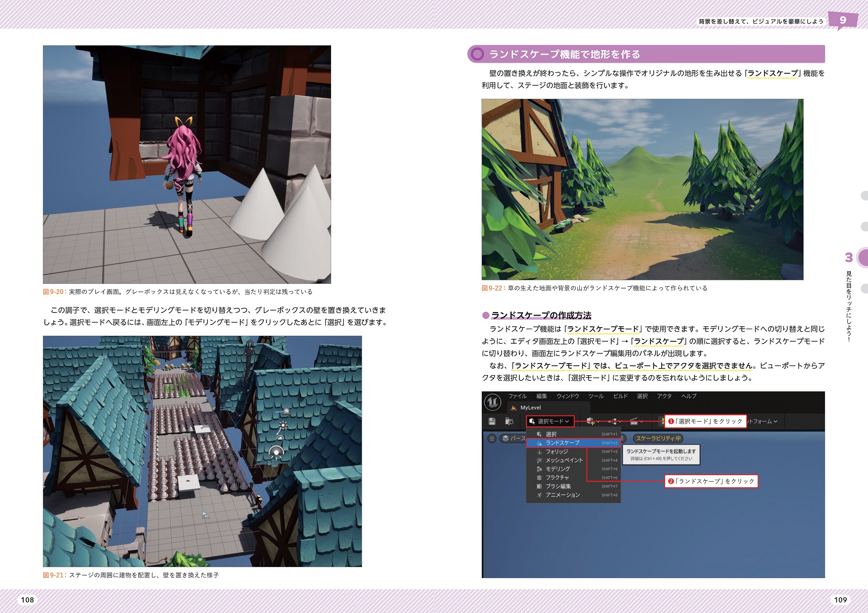Choose ランドスケープ from the mode menu
868x613 pixels.
pyautogui.click(x=562, y=443)
